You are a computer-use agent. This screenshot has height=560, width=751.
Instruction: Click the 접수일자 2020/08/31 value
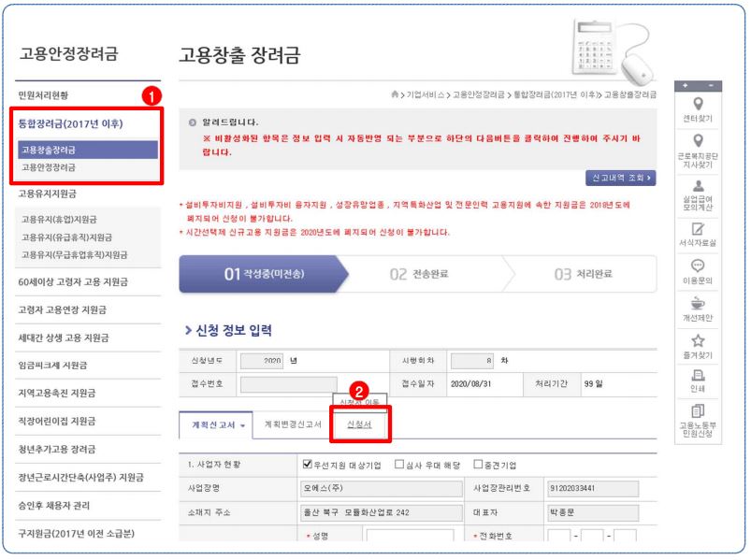[x=470, y=384]
